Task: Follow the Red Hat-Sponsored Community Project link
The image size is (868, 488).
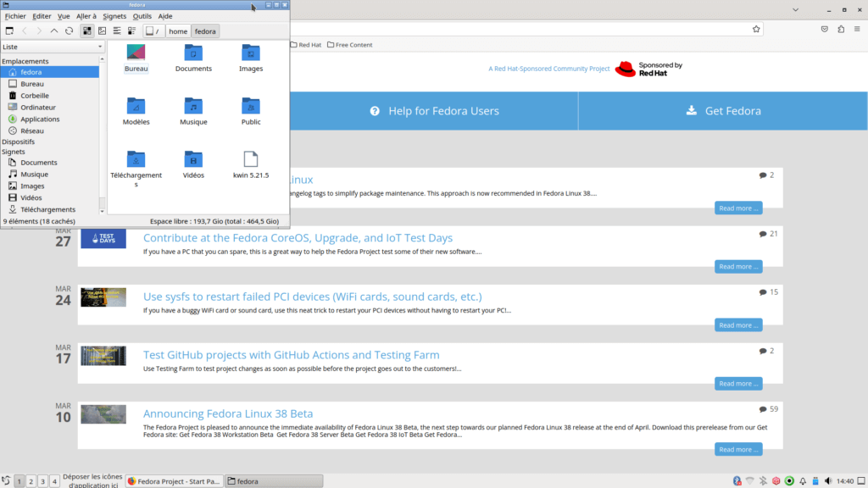Action: coord(548,69)
